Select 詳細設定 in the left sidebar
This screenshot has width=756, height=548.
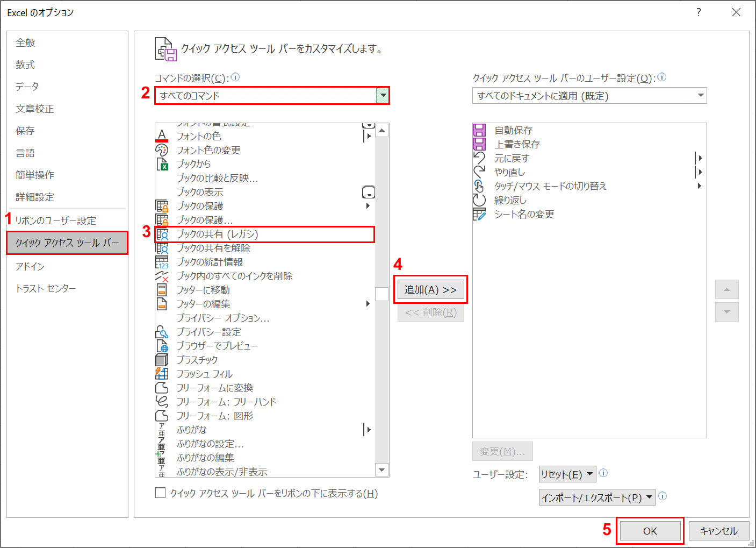[x=34, y=197]
